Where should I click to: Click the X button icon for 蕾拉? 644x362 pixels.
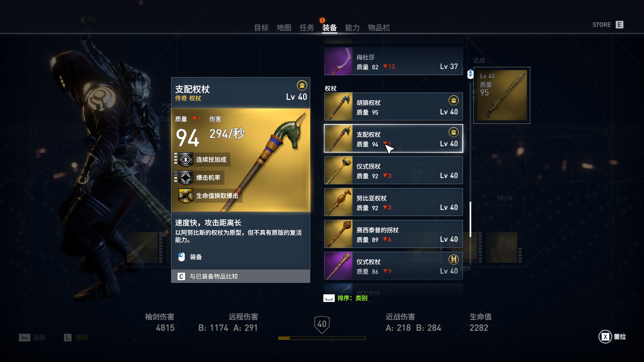605,337
